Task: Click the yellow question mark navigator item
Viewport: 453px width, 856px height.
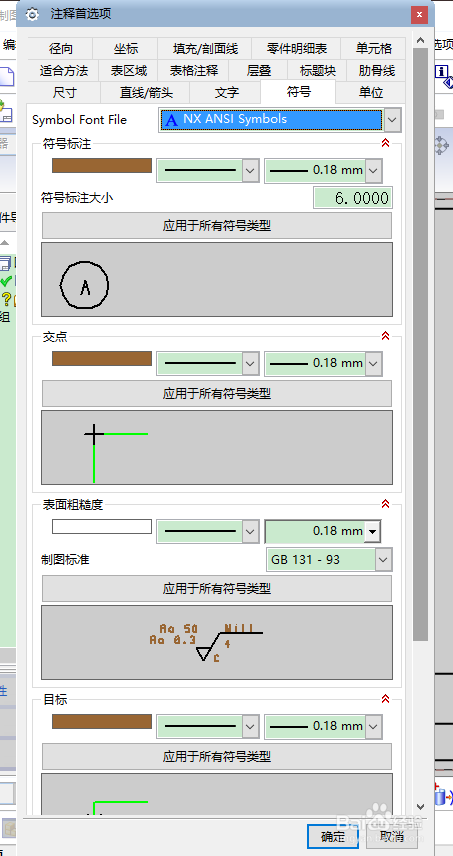Action: click(7, 299)
